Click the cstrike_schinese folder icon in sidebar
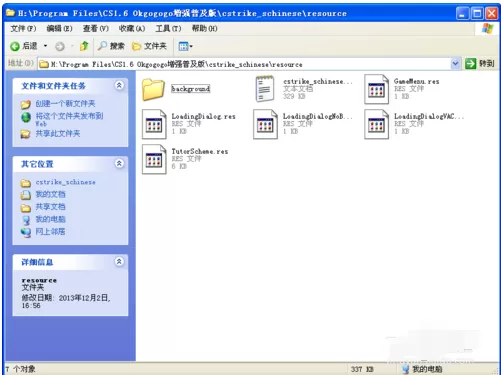The width and height of the screenshot is (501, 375). pos(26,183)
